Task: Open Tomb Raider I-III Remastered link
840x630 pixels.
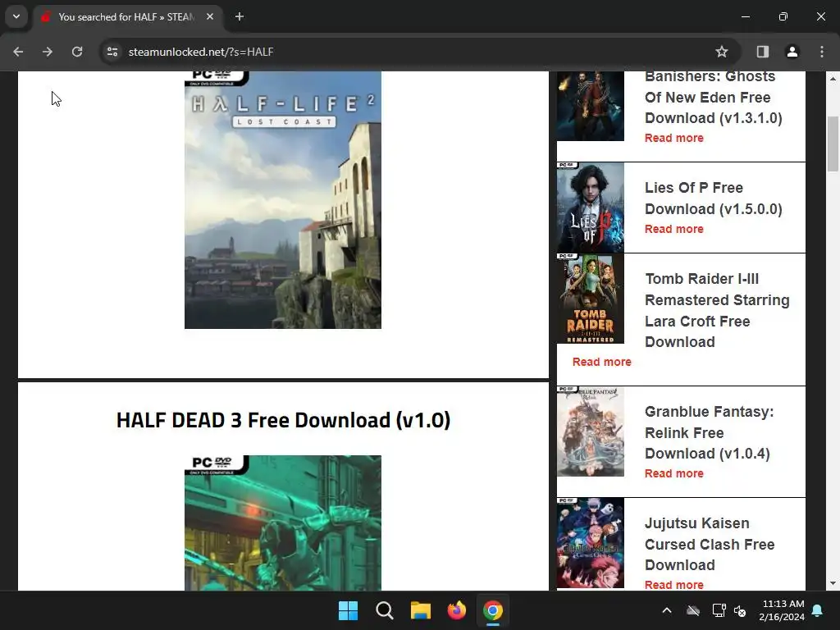Action: pos(717,310)
